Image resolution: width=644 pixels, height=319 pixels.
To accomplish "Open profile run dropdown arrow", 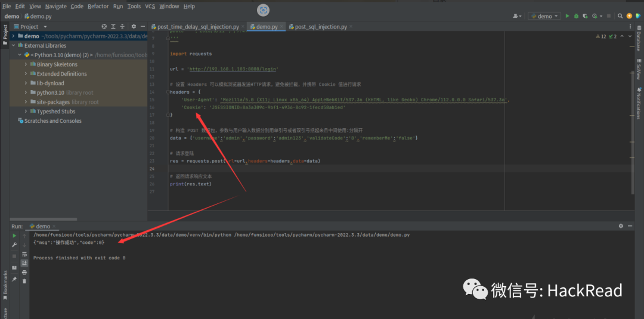I will [600, 16].
